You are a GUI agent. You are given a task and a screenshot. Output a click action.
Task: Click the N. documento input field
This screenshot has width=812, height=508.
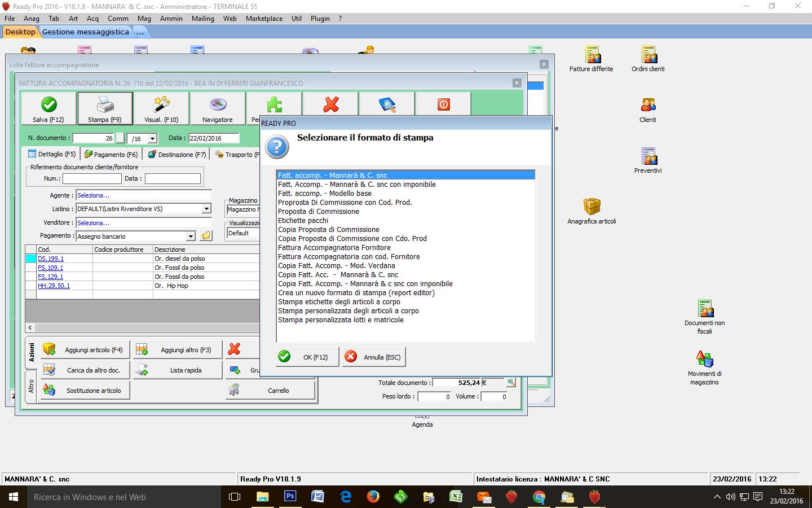click(94, 138)
